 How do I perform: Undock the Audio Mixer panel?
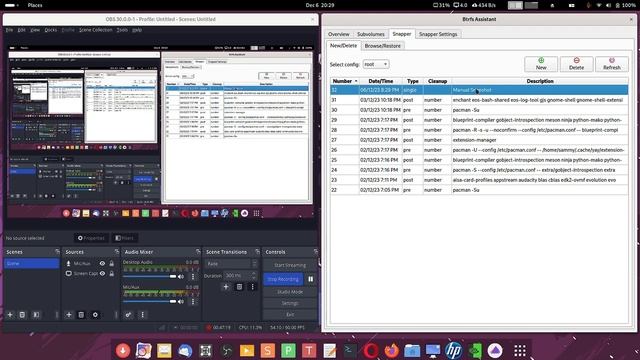(198, 251)
